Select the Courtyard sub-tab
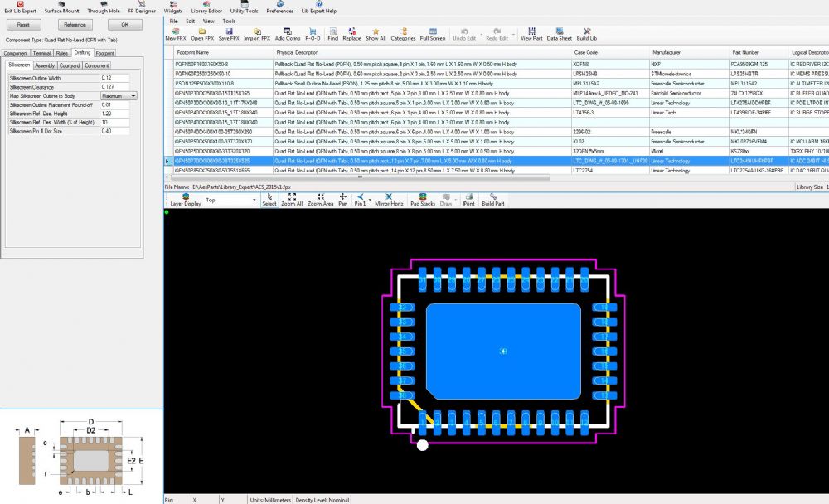The width and height of the screenshot is (829, 504). [70, 65]
